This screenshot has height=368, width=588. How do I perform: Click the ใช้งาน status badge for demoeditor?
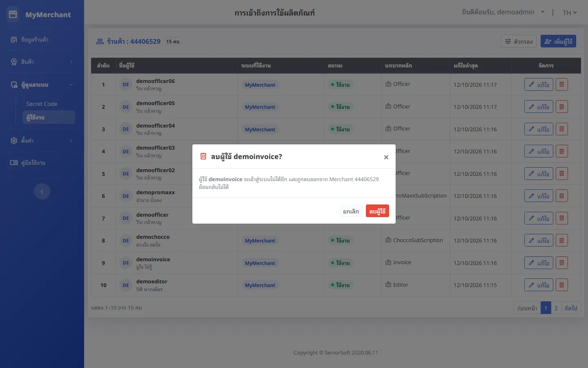(x=340, y=285)
